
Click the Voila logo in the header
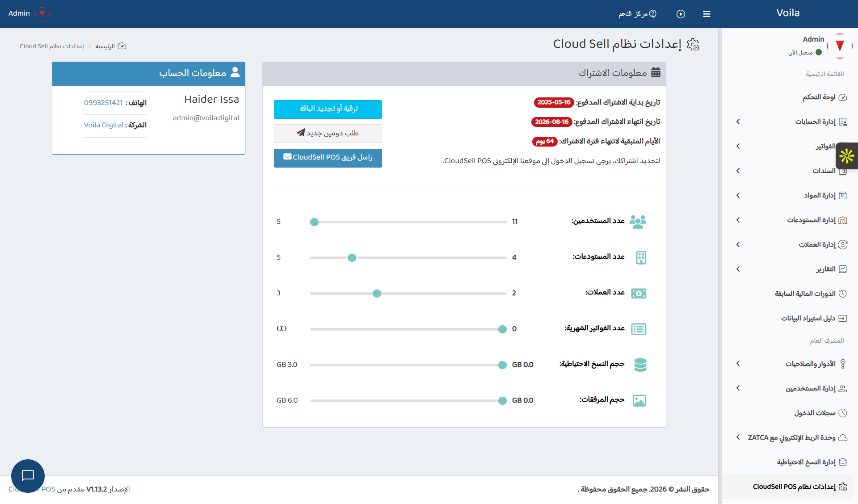tap(788, 13)
